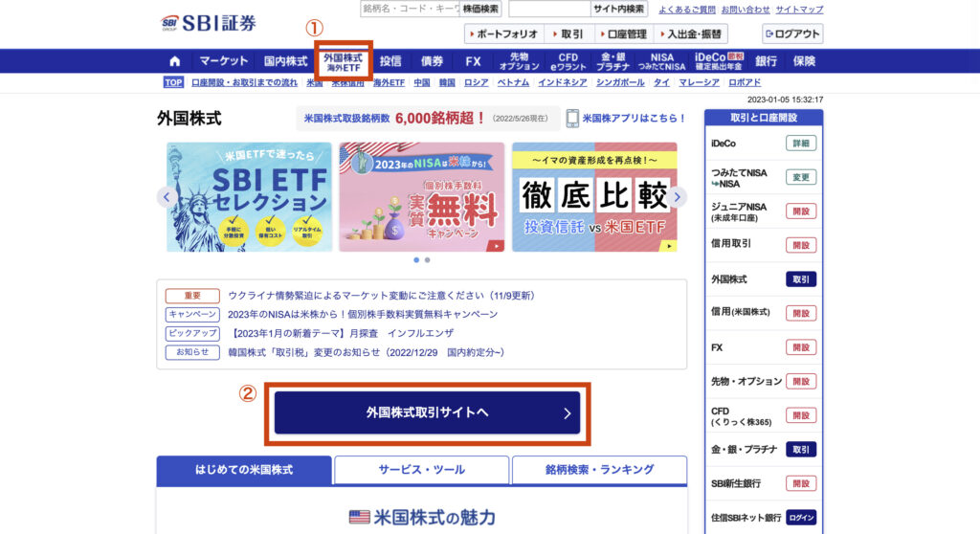Focus the stock name/code search field
The image size is (980, 534).
[x=410, y=9]
